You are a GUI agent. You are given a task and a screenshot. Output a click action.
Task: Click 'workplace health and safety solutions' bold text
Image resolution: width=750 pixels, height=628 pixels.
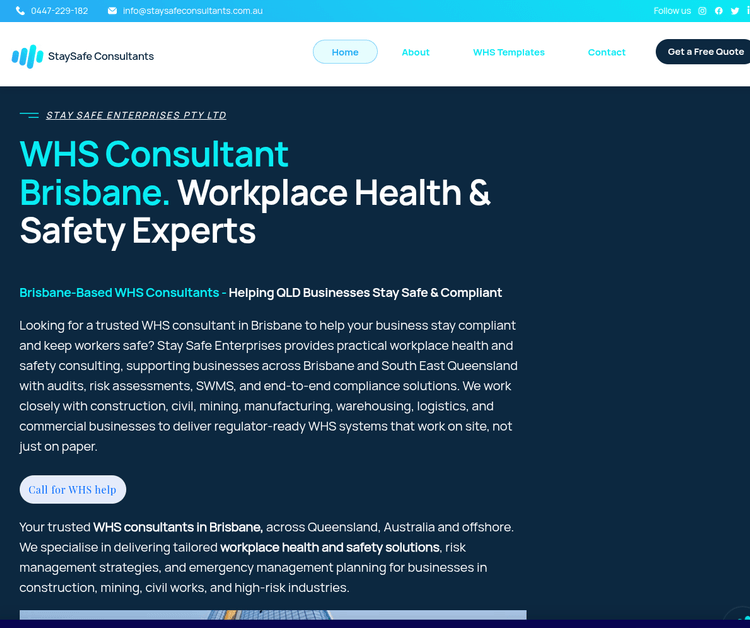[330, 547]
